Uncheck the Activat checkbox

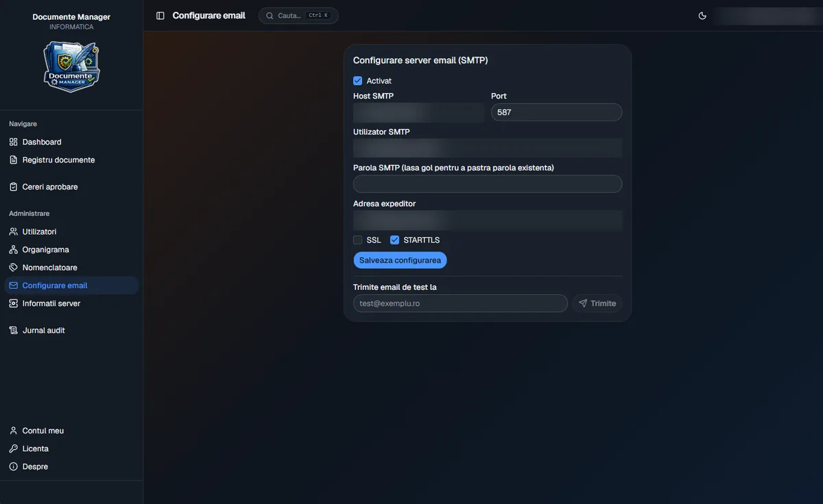click(x=357, y=81)
